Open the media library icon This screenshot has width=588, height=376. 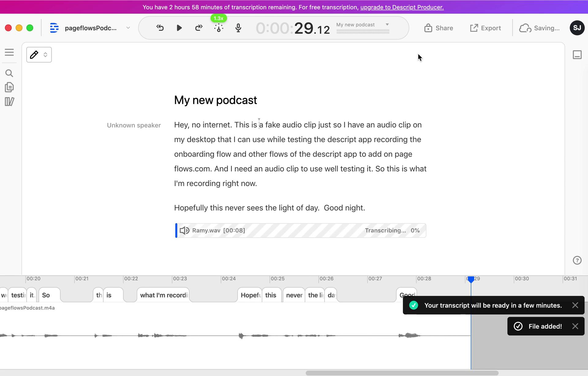[9, 102]
